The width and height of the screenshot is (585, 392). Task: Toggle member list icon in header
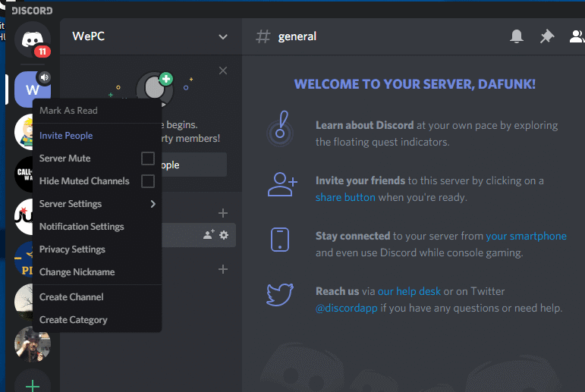577,36
